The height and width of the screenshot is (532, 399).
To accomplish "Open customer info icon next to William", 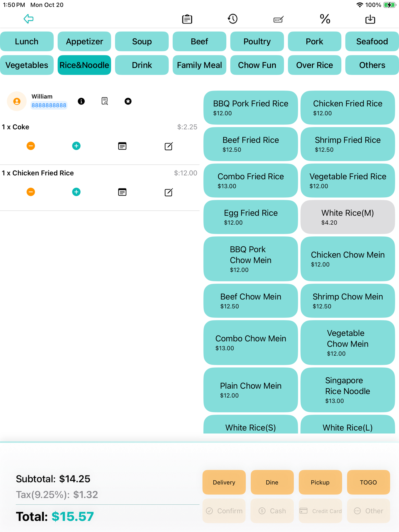I will (x=81, y=101).
